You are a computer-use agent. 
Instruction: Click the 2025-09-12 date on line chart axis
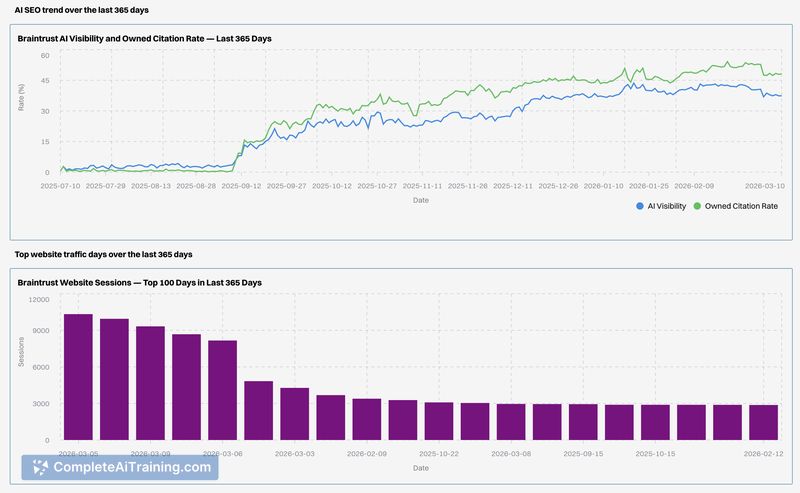[242, 185]
